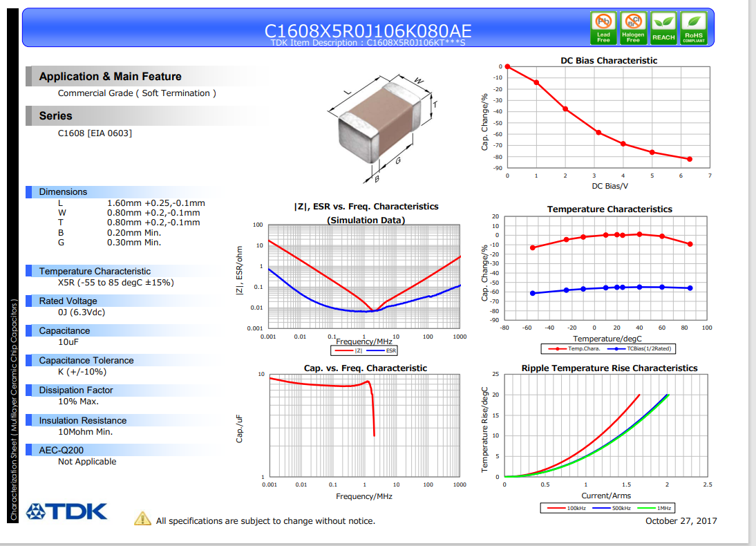The height and width of the screenshot is (546, 756).
Task: Click the |Z|, ESR vs. Freq. Characteristics title
Action: (x=366, y=207)
